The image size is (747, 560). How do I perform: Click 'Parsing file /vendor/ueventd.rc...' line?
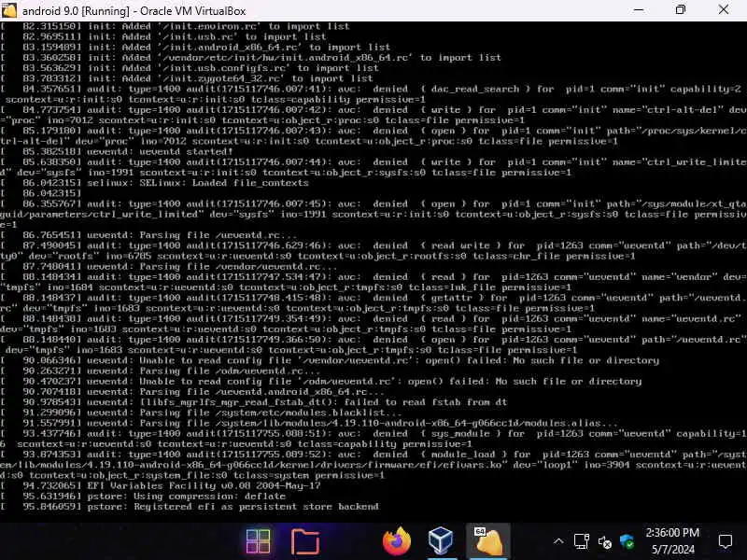(x=169, y=267)
